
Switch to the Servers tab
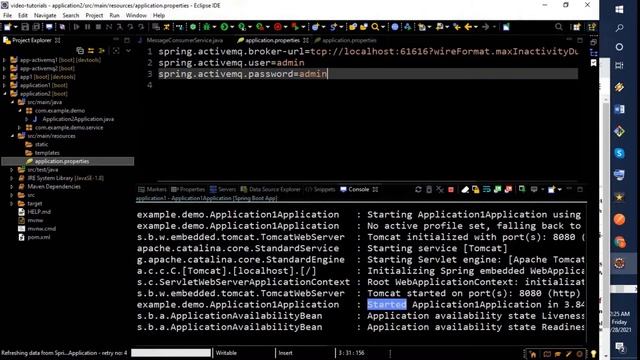point(223,189)
